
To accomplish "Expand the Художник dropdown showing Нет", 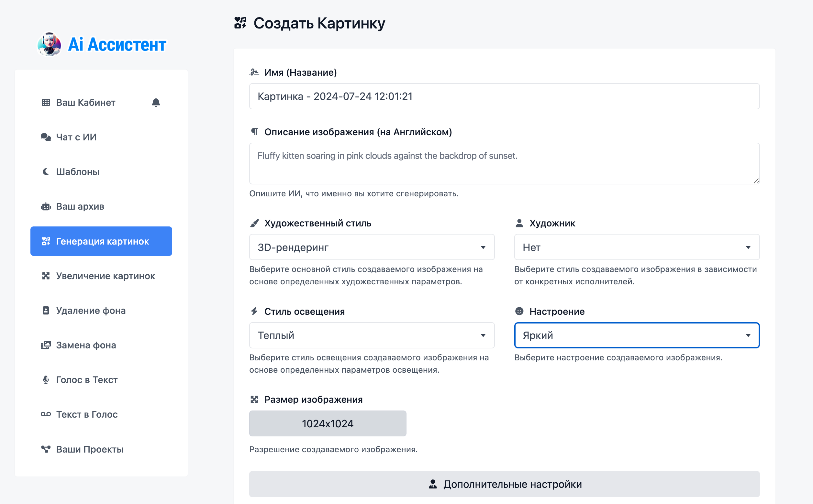I will click(x=637, y=247).
